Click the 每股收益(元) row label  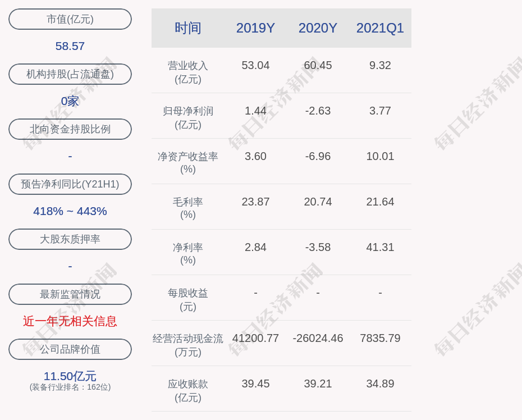188,300
